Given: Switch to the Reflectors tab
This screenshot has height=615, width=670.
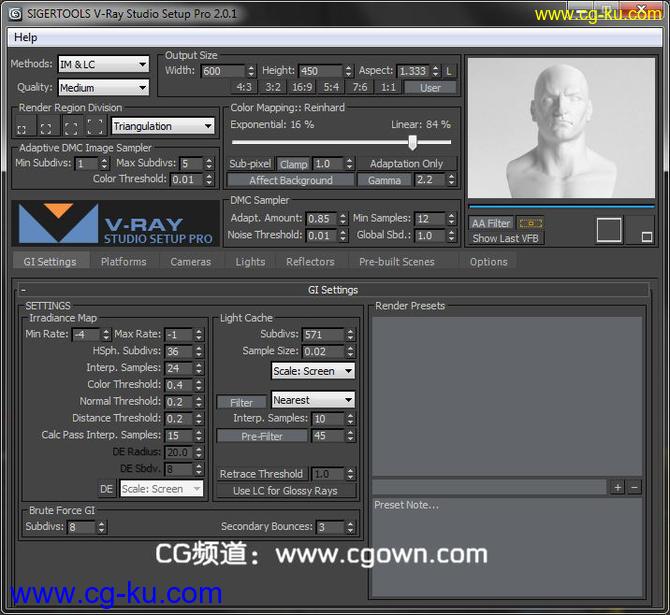Looking at the screenshot, I should [x=310, y=262].
